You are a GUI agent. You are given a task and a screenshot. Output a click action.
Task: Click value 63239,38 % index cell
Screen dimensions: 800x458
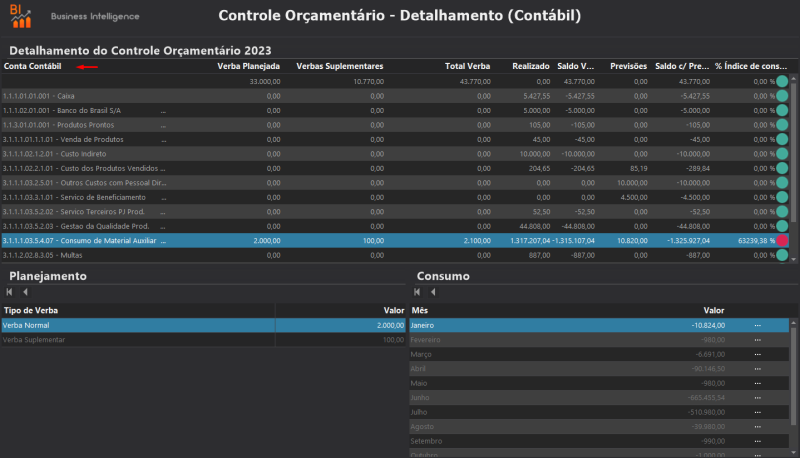[x=756, y=241]
